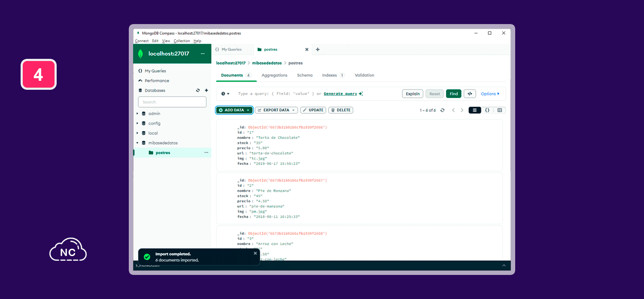The image size is (644, 299).
Task: Click the Generate query link
Action: (x=340, y=94)
